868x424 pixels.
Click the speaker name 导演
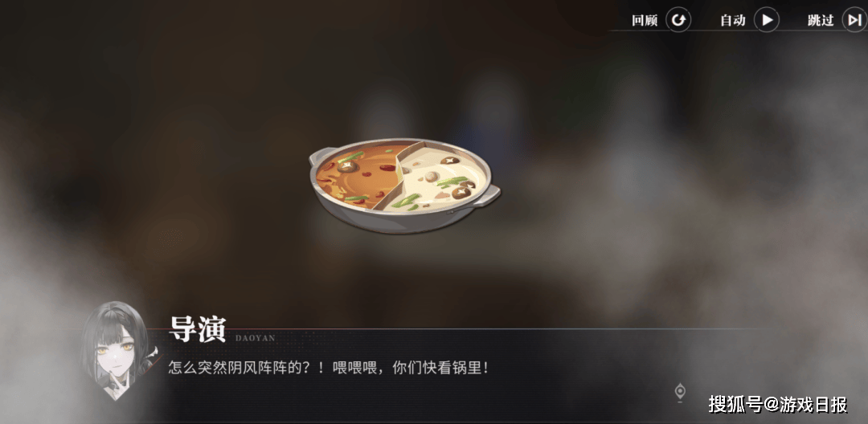tap(198, 329)
